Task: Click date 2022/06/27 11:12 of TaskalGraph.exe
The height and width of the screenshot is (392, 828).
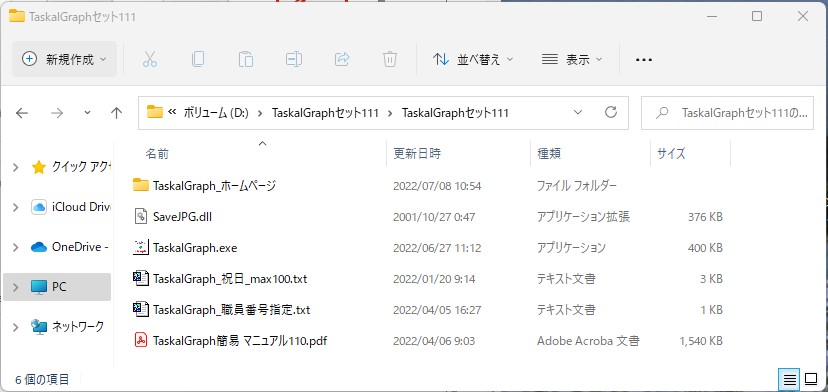Action: click(x=437, y=248)
